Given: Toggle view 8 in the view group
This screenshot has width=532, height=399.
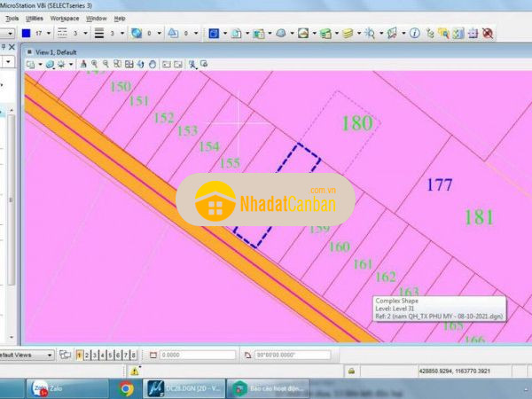Looking at the screenshot, I should [133, 355].
